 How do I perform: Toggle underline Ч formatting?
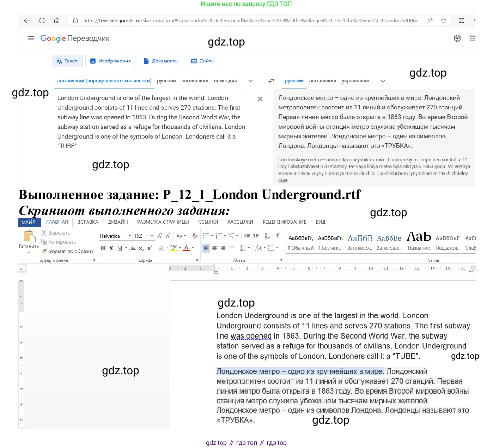coord(120,248)
